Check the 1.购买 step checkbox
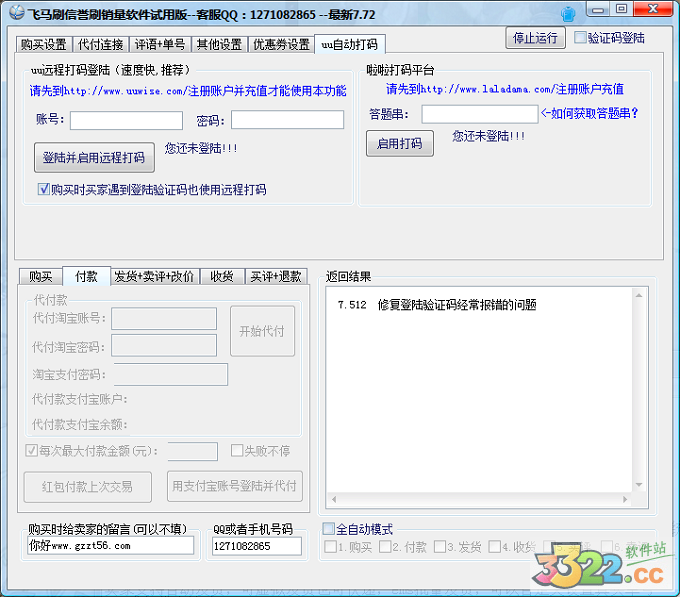Image resolution: width=680 pixels, height=597 pixels. pyautogui.click(x=330, y=547)
